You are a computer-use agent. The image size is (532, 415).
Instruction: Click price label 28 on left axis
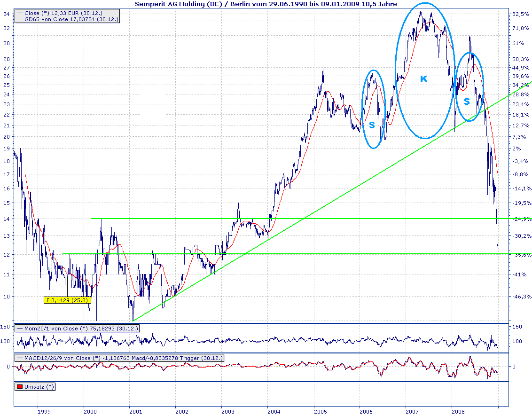[7, 59]
